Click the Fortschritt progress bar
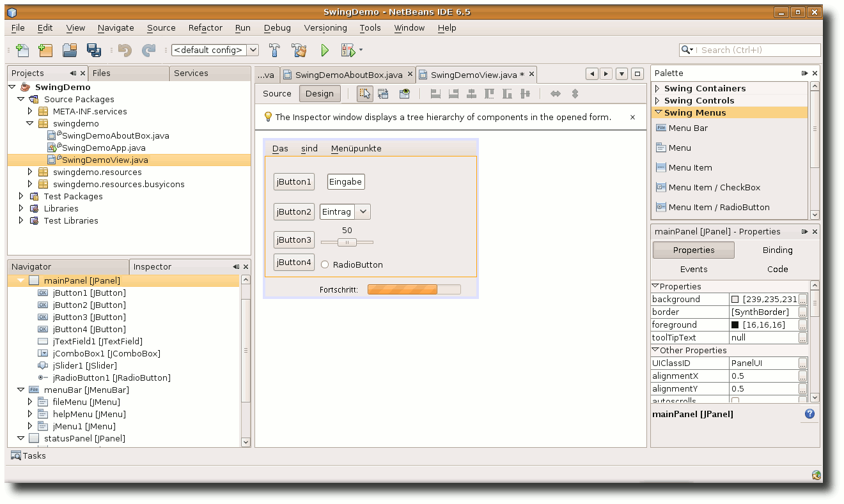844x504 pixels. click(414, 289)
